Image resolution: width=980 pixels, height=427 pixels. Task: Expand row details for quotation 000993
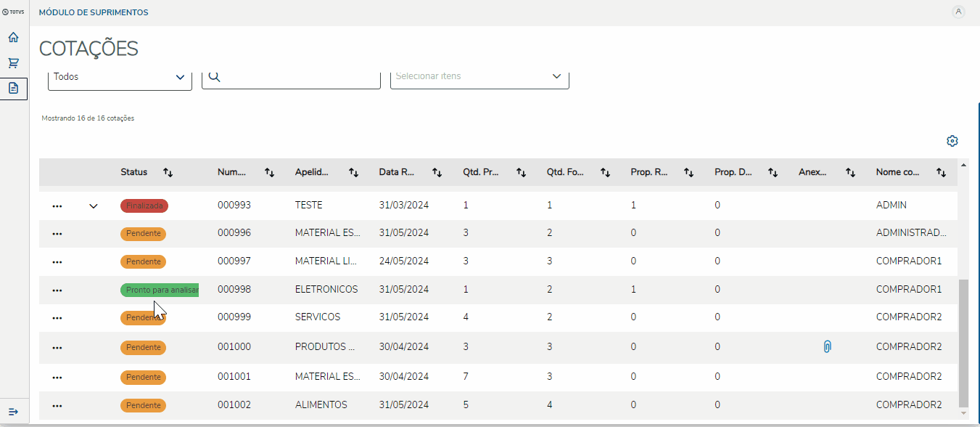click(x=94, y=206)
